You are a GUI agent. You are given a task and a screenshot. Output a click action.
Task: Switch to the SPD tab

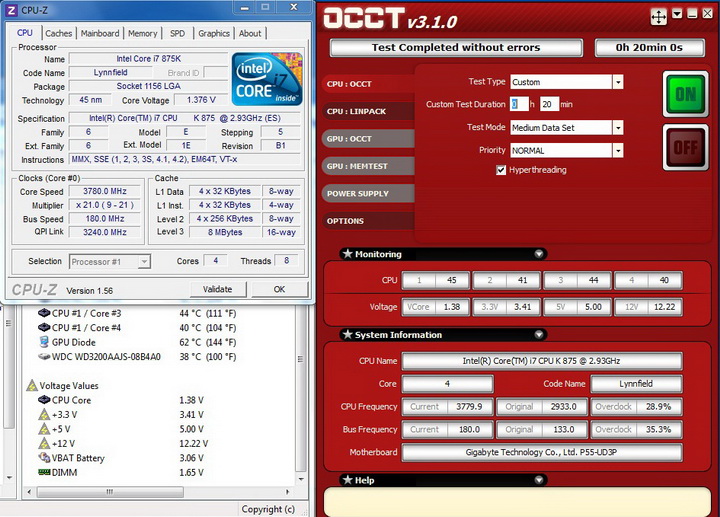pos(177,34)
